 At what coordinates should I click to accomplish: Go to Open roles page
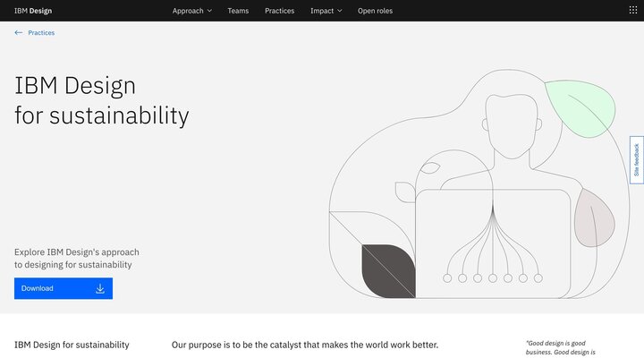375,11
